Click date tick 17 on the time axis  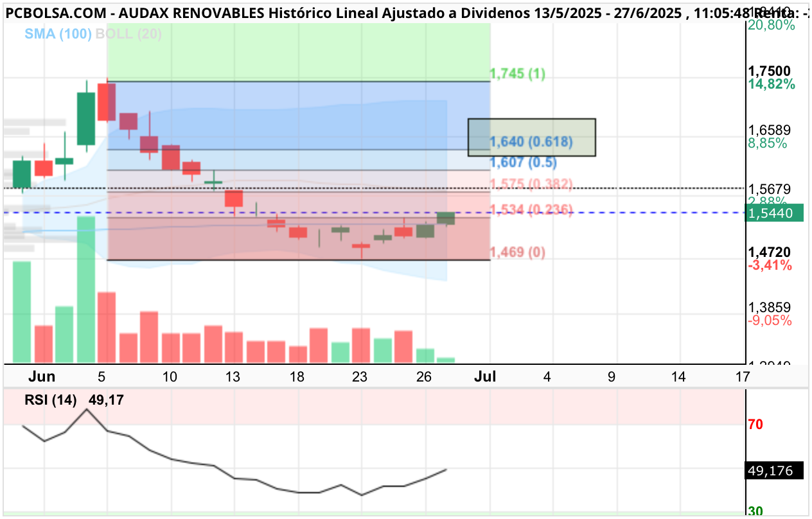[743, 376]
